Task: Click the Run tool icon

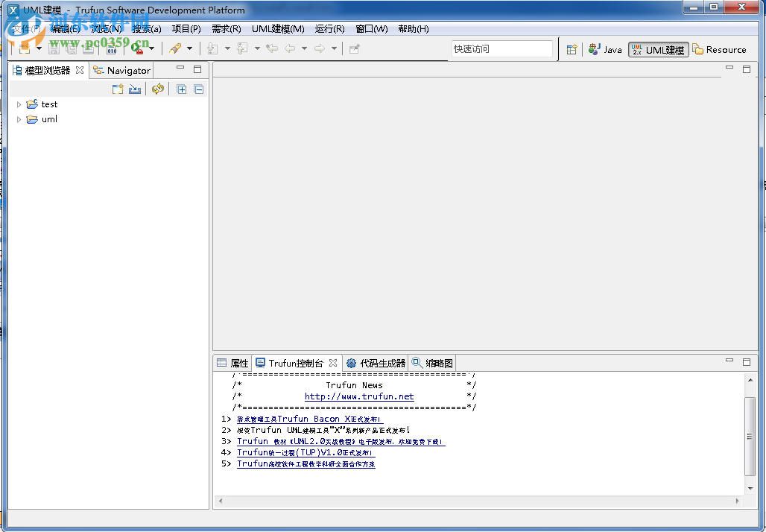Action: [136, 48]
